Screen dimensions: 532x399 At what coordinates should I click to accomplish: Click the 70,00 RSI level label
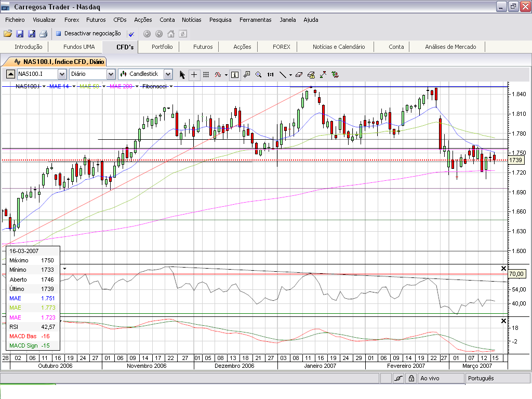point(516,274)
